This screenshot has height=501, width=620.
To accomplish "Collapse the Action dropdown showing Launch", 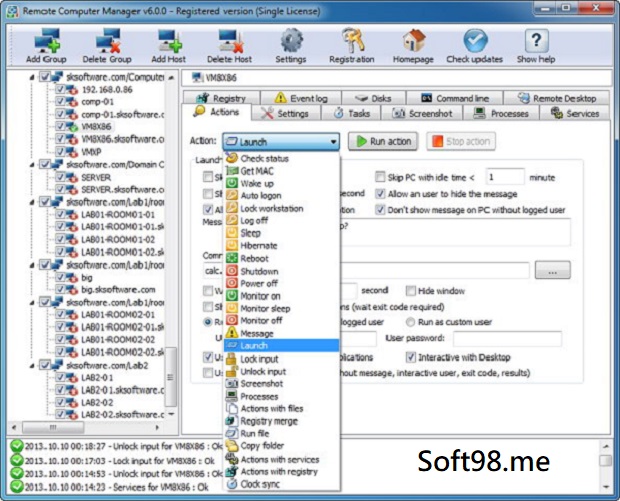I will (x=332, y=142).
